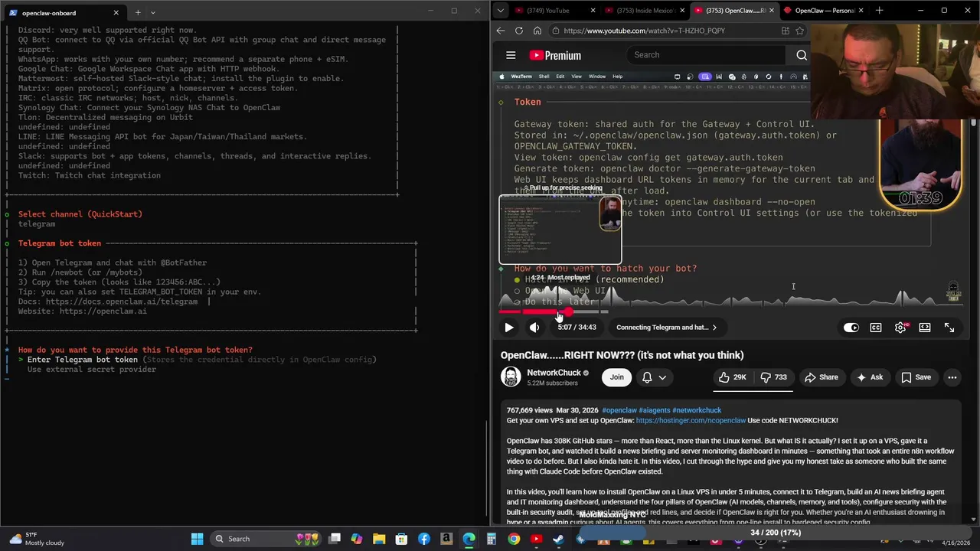Switch to the 'OpenClaw — Personal' tab
The height and width of the screenshot is (551, 980).
(x=823, y=11)
